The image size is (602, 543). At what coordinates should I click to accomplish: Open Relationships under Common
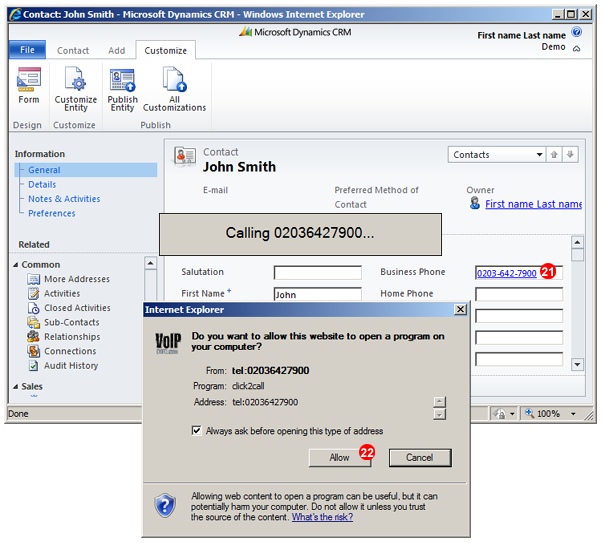click(70, 337)
